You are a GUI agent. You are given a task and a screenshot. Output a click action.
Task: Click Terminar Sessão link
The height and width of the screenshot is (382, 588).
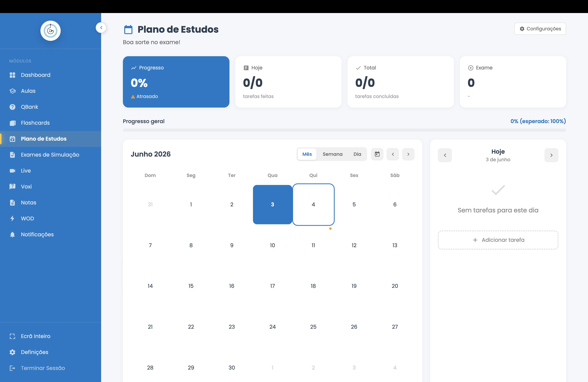click(50, 368)
